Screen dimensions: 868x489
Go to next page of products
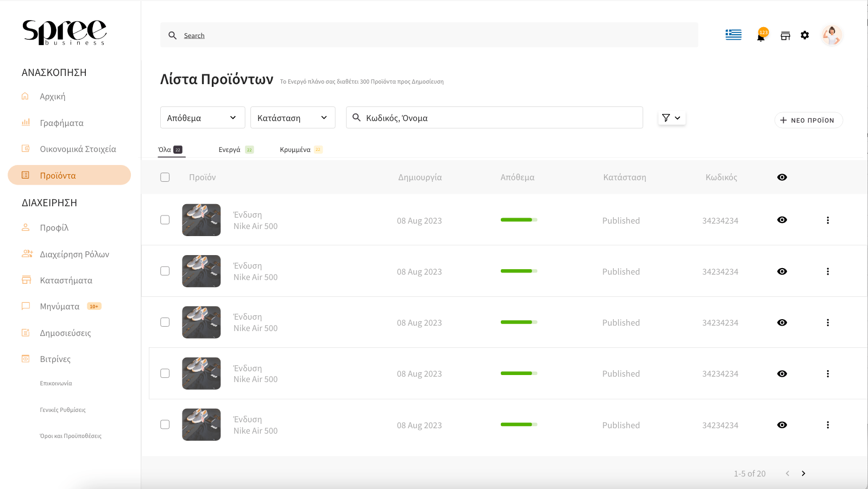coord(803,474)
